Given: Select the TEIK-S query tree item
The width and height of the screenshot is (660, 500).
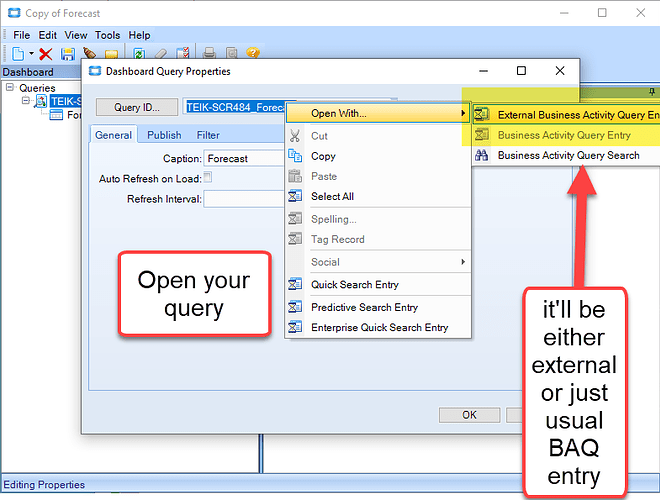Looking at the screenshot, I should [65, 101].
